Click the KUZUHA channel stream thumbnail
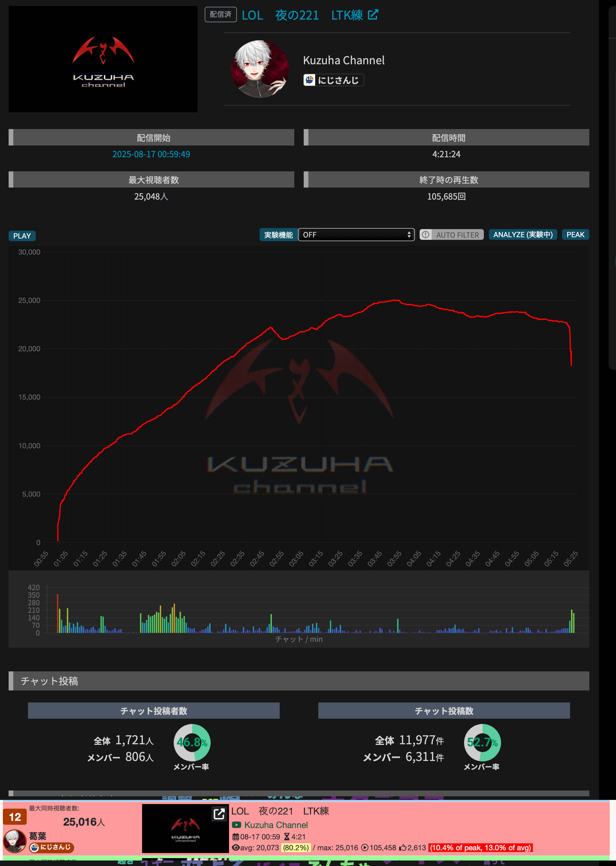616x866 pixels. pos(103,59)
